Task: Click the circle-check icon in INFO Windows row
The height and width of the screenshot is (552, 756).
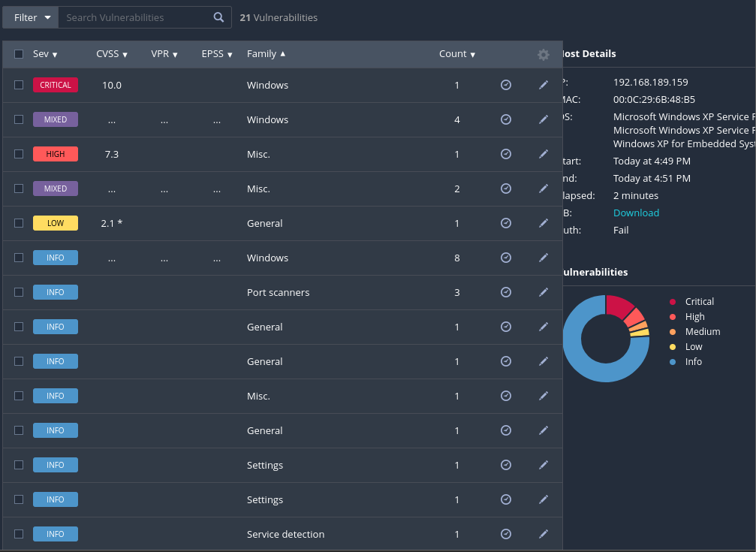Action: tap(506, 258)
